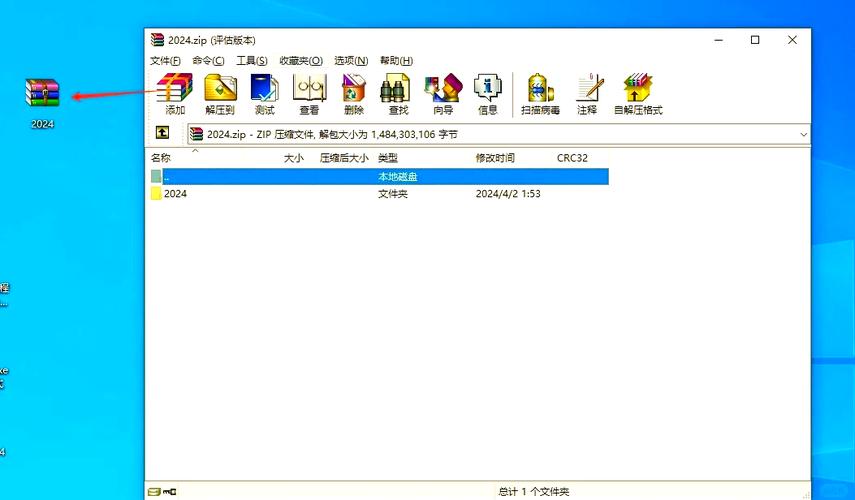
Task: Show archive 信息 (Info) icon
Action: [x=487, y=94]
